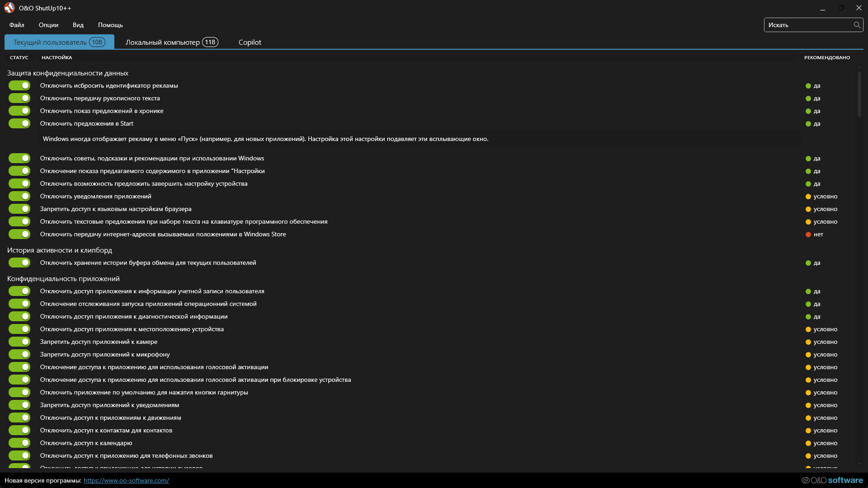Click the badge showing 118 on Локальный компьютер
This screenshot has width=868, height=488.
pyautogui.click(x=210, y=42)
